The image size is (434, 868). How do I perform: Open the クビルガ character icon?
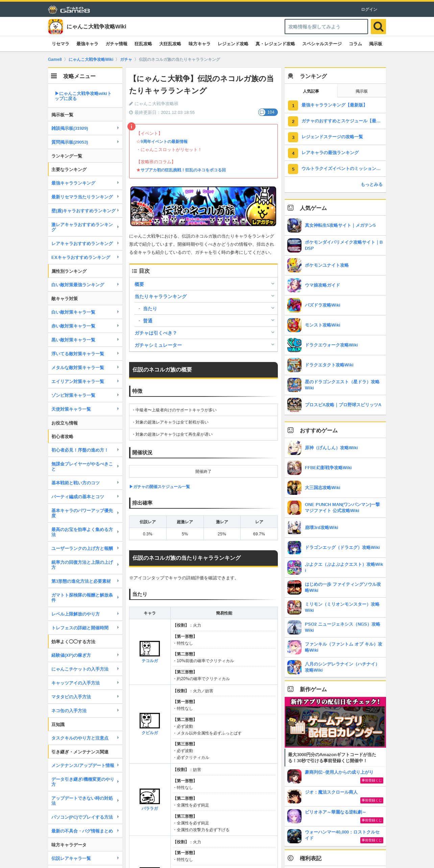tap(150, 720)
